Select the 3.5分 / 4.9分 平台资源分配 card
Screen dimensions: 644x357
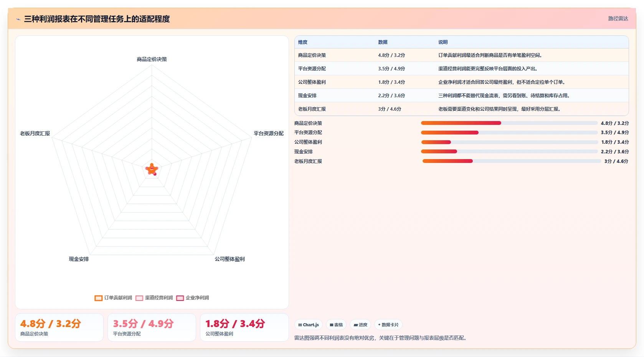coord(152,327)
